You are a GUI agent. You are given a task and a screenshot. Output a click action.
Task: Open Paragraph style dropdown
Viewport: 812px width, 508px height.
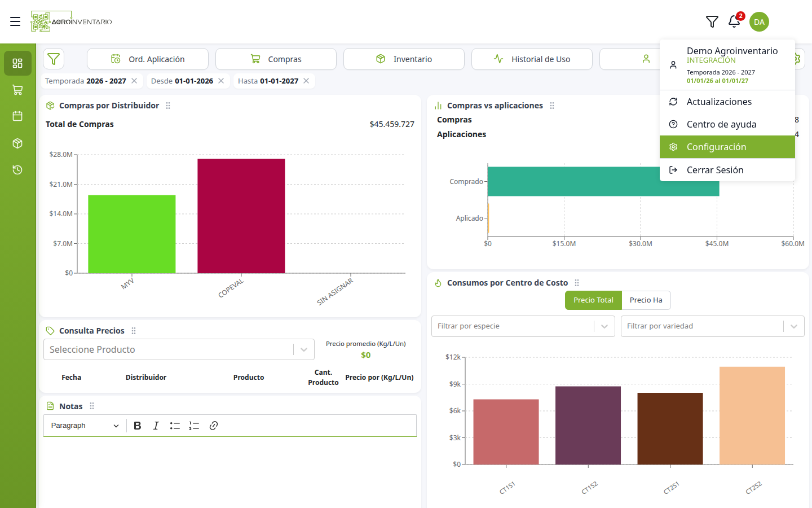click(x=85, y=426)
